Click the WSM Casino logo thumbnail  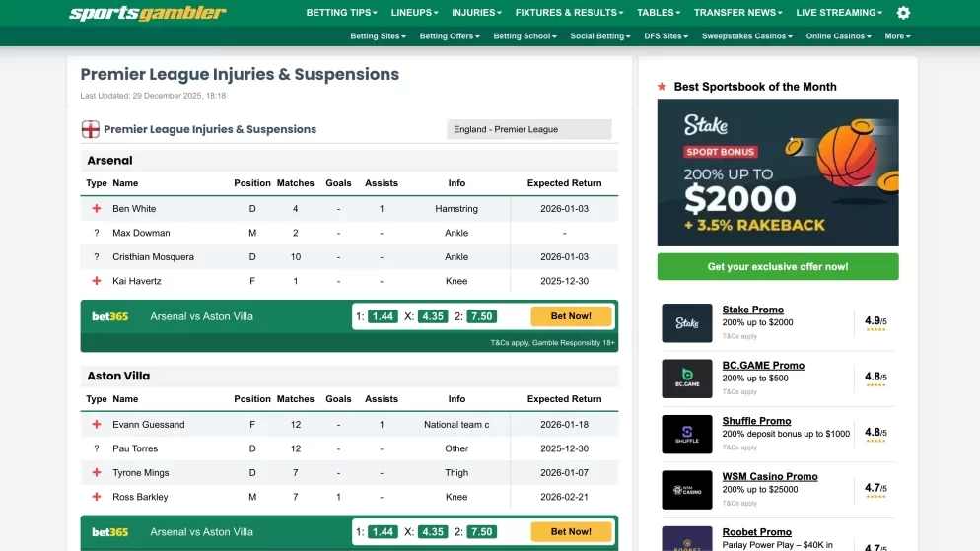(687, 490)
